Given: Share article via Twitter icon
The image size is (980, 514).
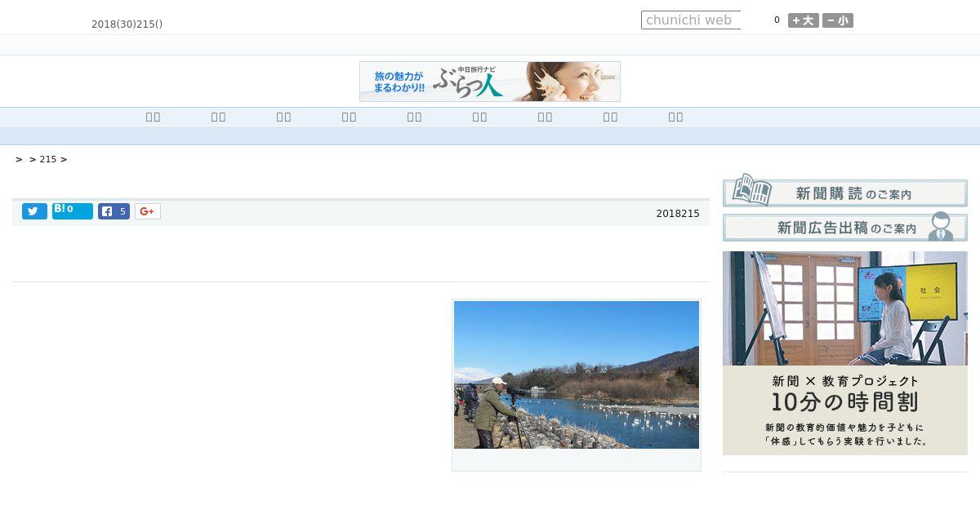Looking at the screenshot, I should point(34,211).
